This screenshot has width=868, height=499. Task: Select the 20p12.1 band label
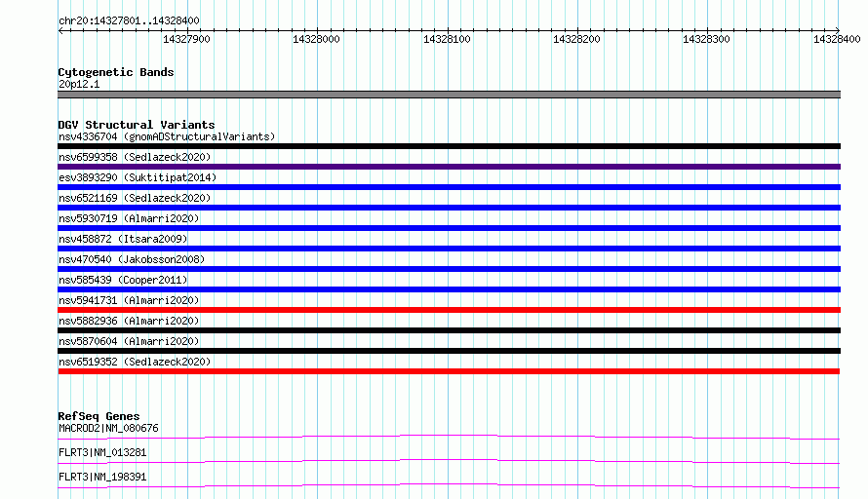[x=79, y=84]
